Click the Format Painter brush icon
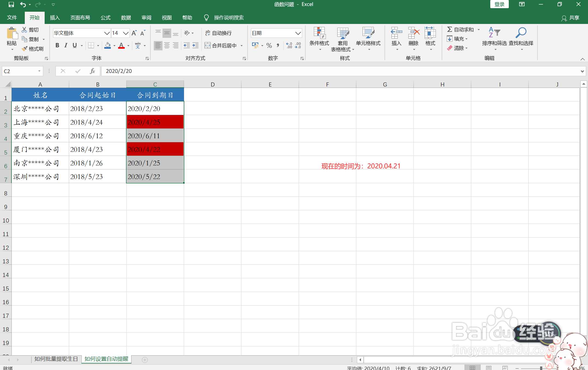Image resolution: width=588 pixels, height=370 pixels. click(x=25, y=49)
